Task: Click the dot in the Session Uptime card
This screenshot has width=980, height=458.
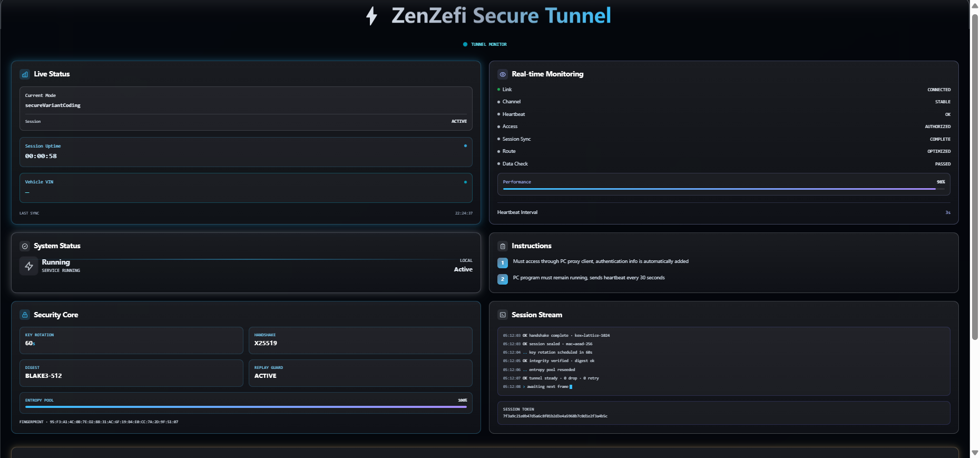Action: pyautogui.click(x=465, y=146)
